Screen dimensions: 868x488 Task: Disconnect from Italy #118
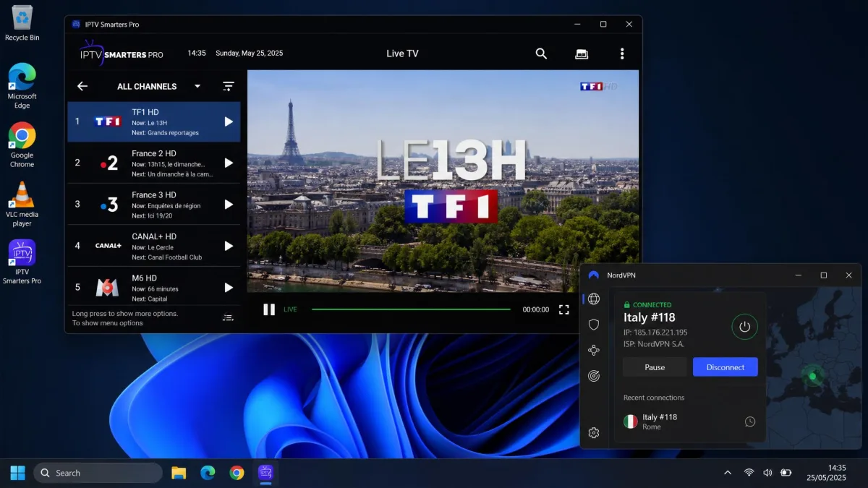tap(726, 367)
